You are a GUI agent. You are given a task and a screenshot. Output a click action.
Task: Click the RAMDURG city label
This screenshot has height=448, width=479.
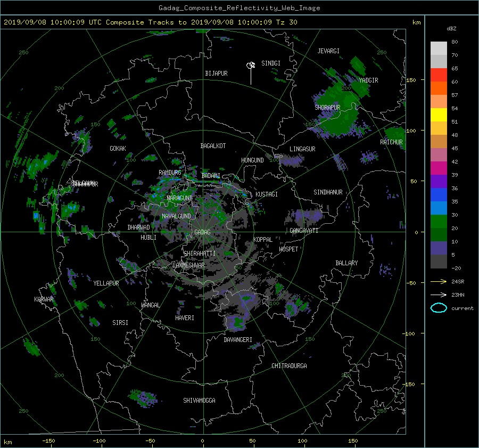click(170, 173)
